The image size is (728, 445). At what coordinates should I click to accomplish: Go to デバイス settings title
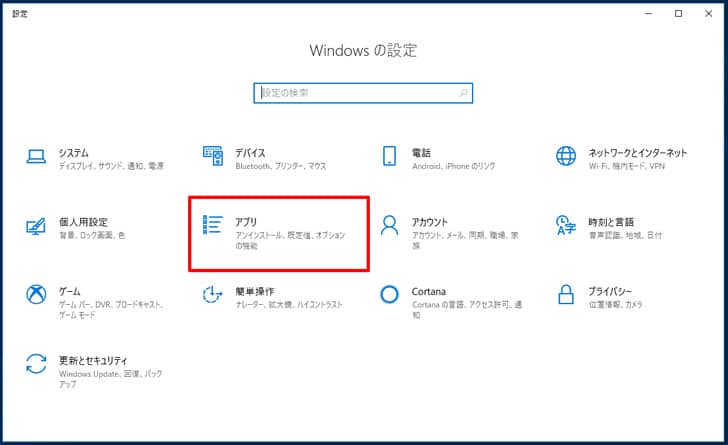250,153
